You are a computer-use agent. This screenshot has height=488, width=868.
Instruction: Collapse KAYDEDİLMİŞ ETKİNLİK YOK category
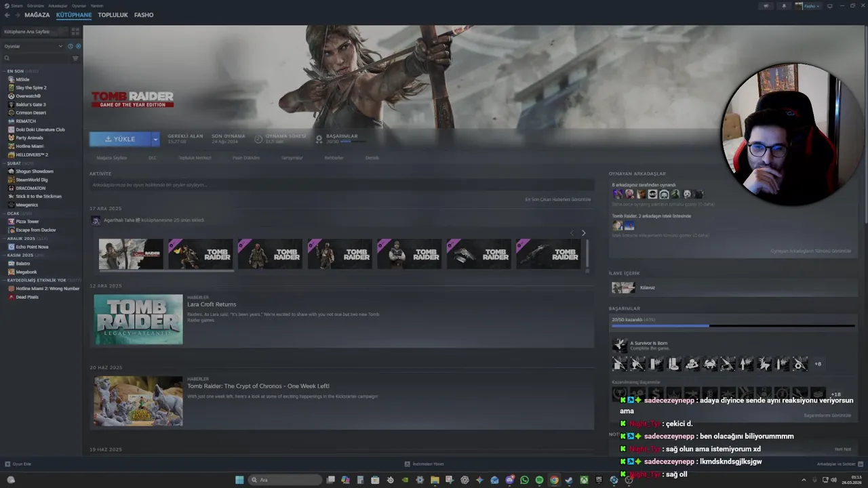point(5,280)
